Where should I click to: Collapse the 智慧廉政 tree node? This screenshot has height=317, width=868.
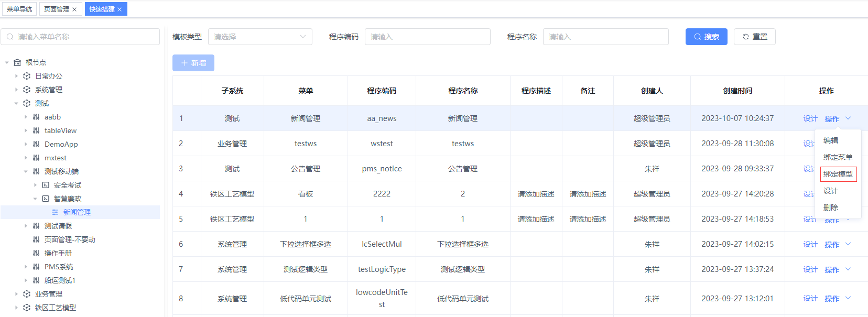pyautogui.click(x=35, y=199)
